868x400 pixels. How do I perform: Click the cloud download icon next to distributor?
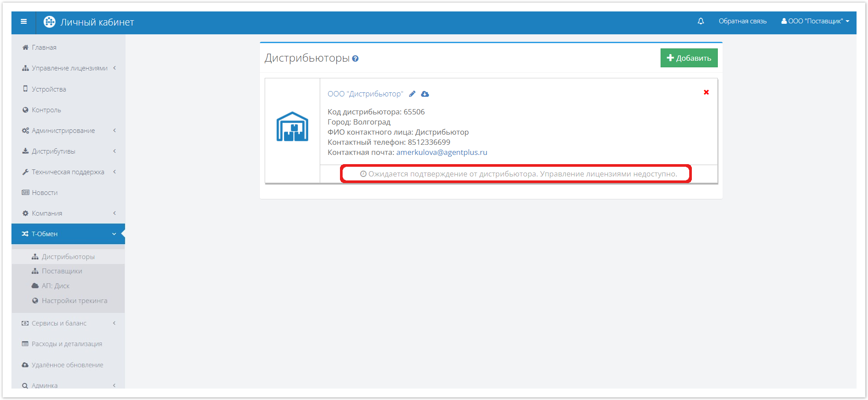click(425, 94)
